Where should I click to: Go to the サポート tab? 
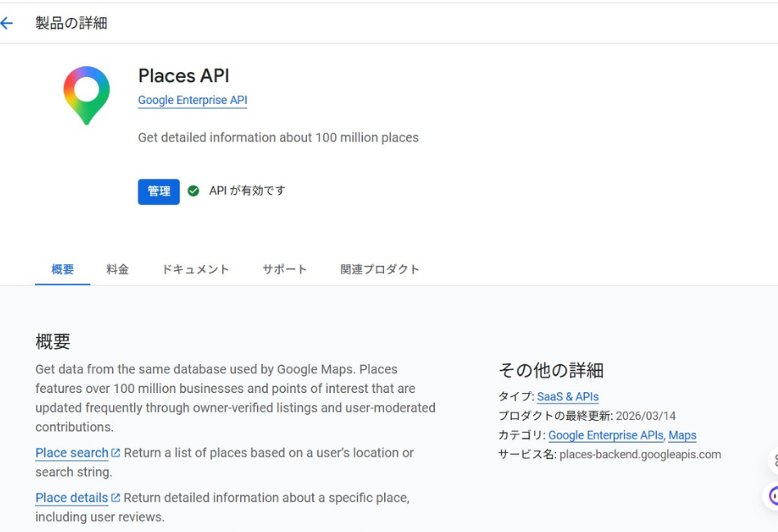coord(284,269)
